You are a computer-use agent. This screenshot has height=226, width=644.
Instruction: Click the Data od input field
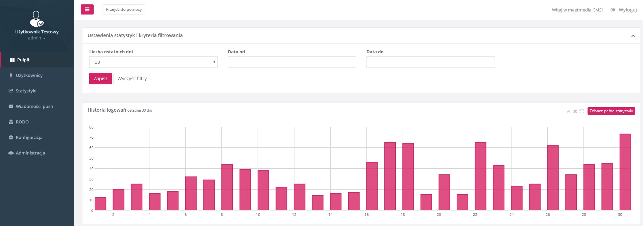(292, 62)
